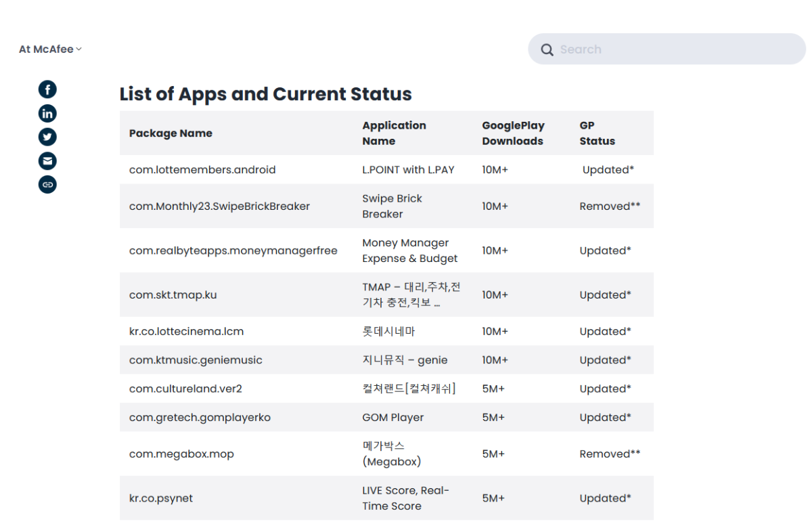Click the Money Manager Expense & Budget name

409,250
